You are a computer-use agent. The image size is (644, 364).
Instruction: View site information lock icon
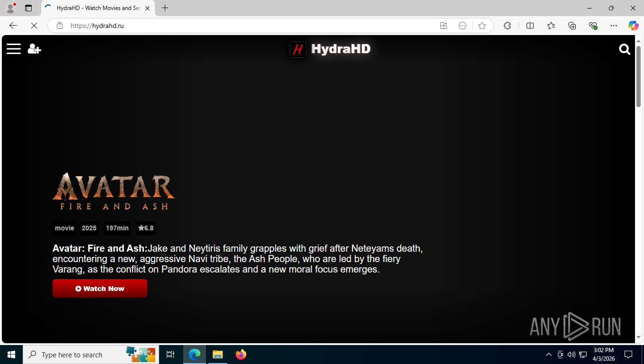(x=60, y=26)
